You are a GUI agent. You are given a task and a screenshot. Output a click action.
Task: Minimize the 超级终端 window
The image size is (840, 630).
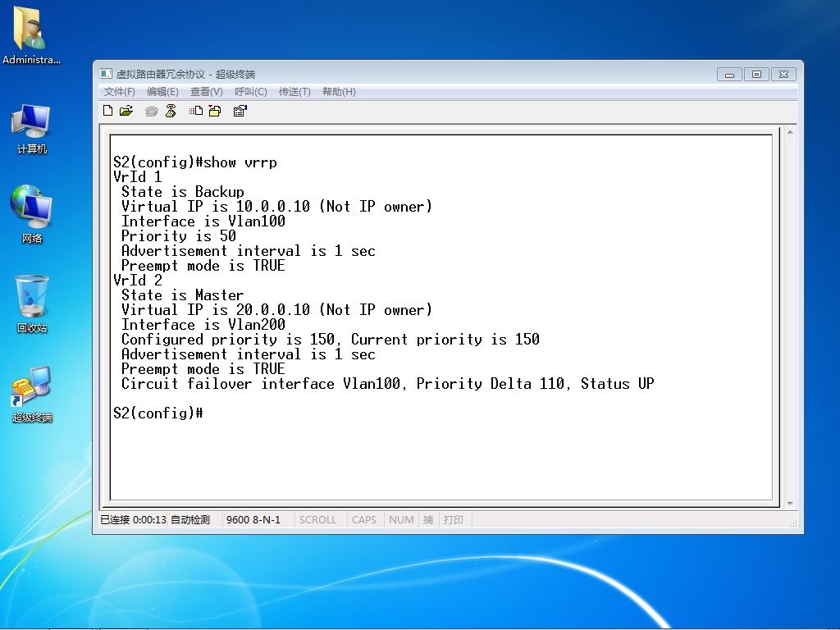[x=729, y=75]
